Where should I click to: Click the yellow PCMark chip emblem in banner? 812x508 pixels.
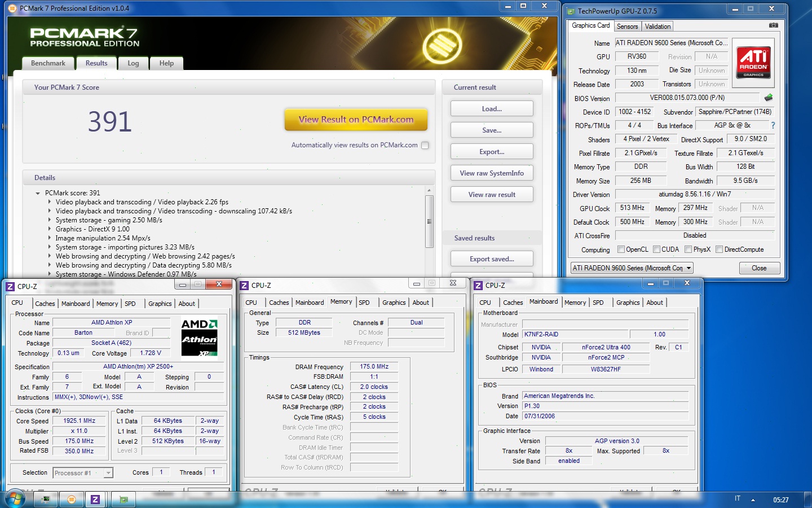click(443, 45)
